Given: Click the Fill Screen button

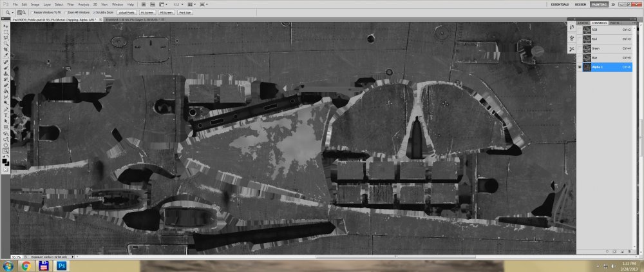Looking at the screenshot, I should tap(166, 12).
